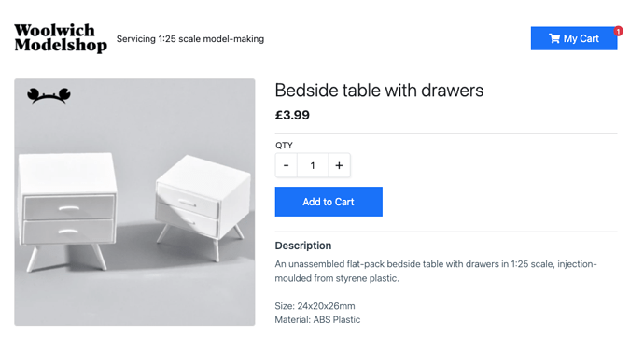This screenshot has width=644, height=351.
Task: Click the crab logo on product photo
Action: point(49,96)
